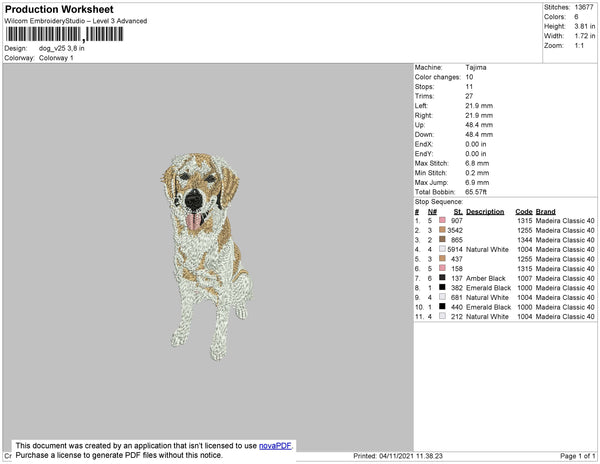Click the 'Page 1 of 1' footer text
The image size is (600, 464).
point(578,456)
